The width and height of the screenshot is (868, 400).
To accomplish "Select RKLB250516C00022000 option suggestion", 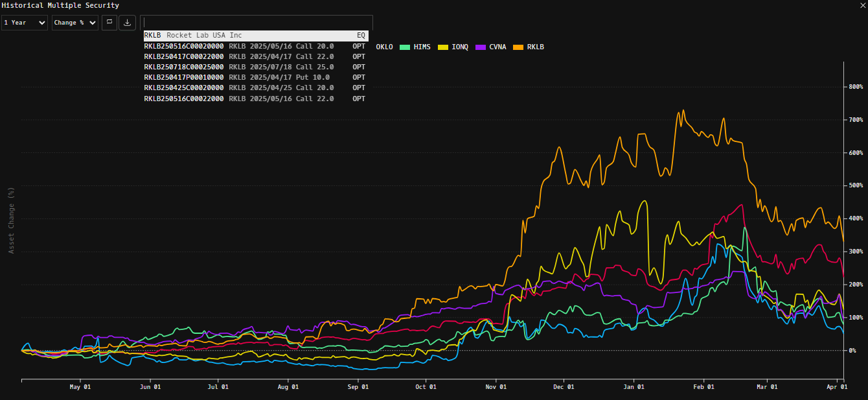I will 256,99.
